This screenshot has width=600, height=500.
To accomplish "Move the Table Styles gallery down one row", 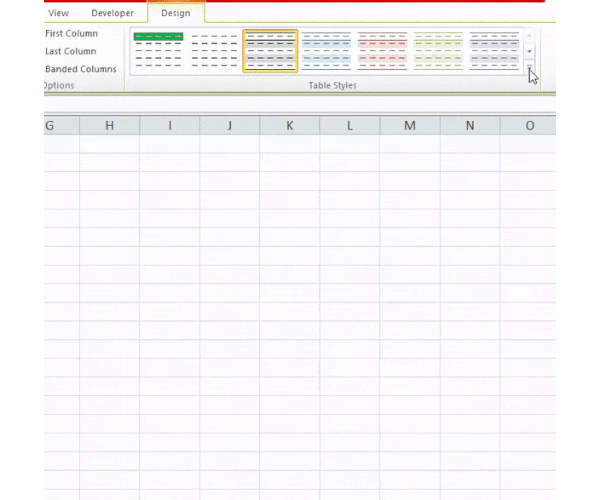I will (x=529, y=51).
